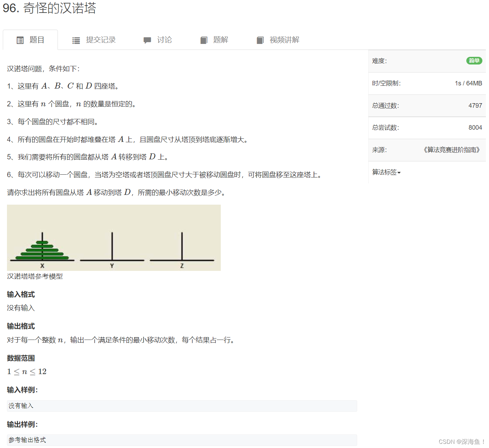The image size is (489, 448).
Task: Click the title 96. 奇怪的汉诺塔
Action: point(49,8)
